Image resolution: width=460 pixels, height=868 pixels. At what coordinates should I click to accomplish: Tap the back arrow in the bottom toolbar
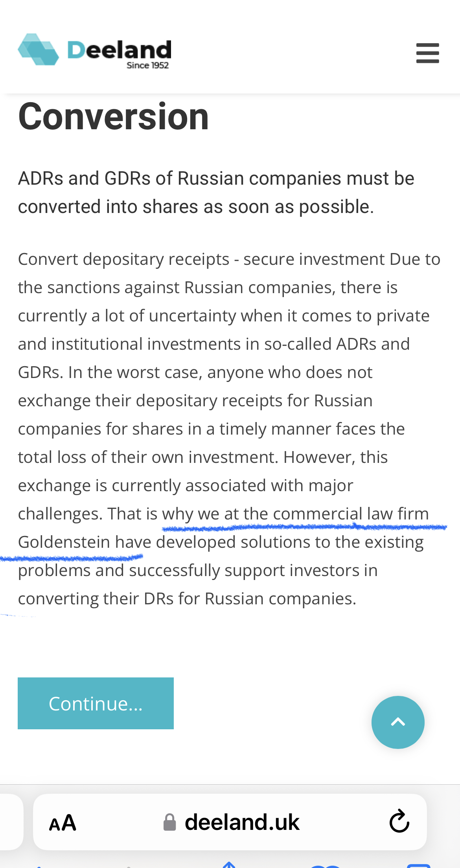point(39,866)
